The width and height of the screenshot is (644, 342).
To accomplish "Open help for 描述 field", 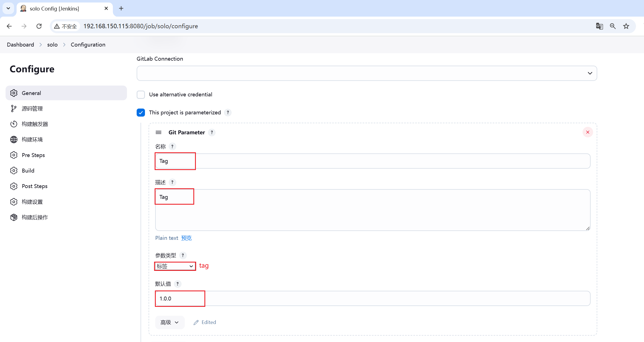I will click(x=172, y=182).
